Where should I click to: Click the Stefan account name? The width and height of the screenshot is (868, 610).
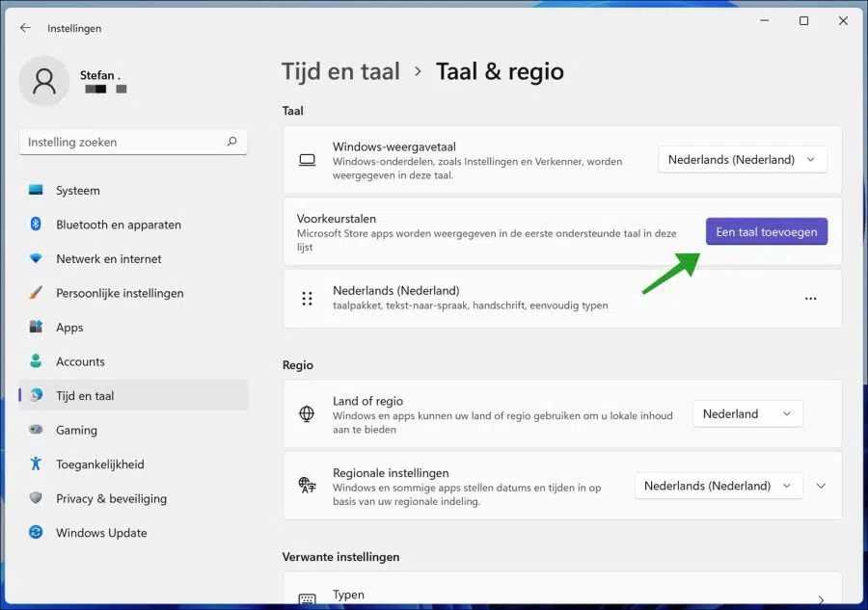tap(100, 75)
